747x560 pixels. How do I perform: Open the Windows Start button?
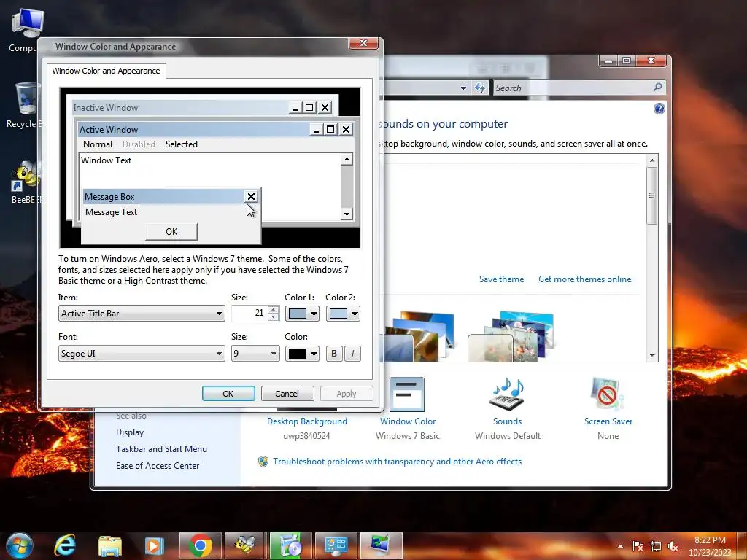pos(20,545)
